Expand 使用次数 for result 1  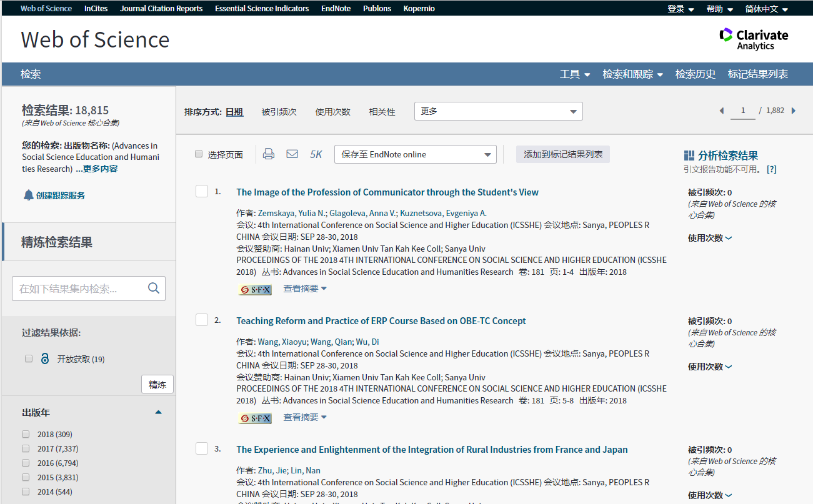710,238
